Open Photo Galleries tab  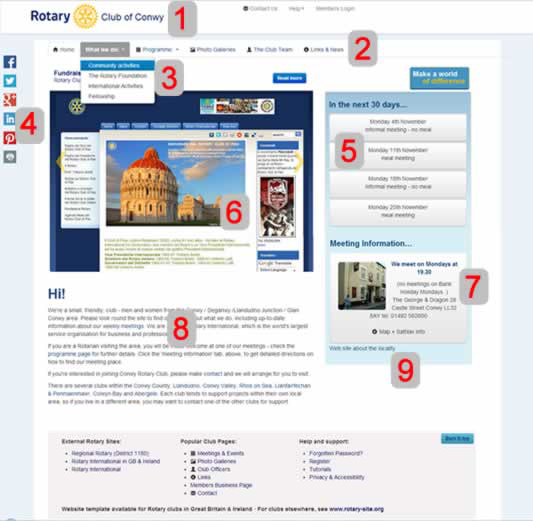213,50
